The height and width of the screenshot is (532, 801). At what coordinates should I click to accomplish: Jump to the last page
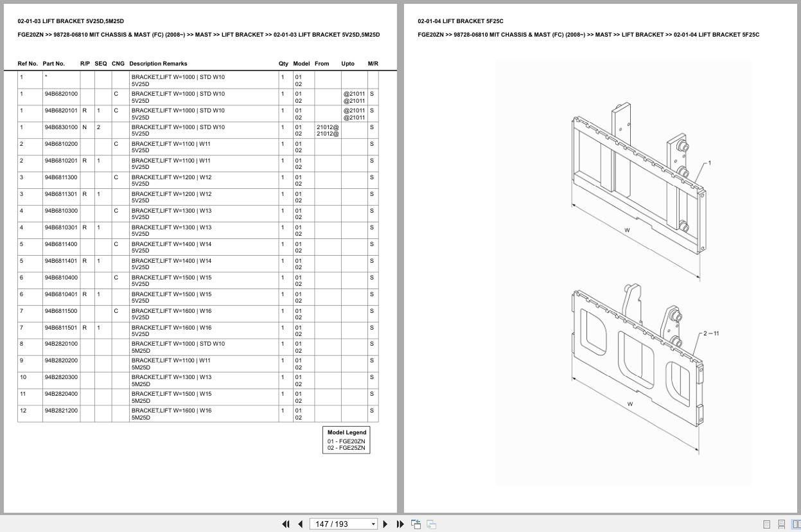pos(400,524)
